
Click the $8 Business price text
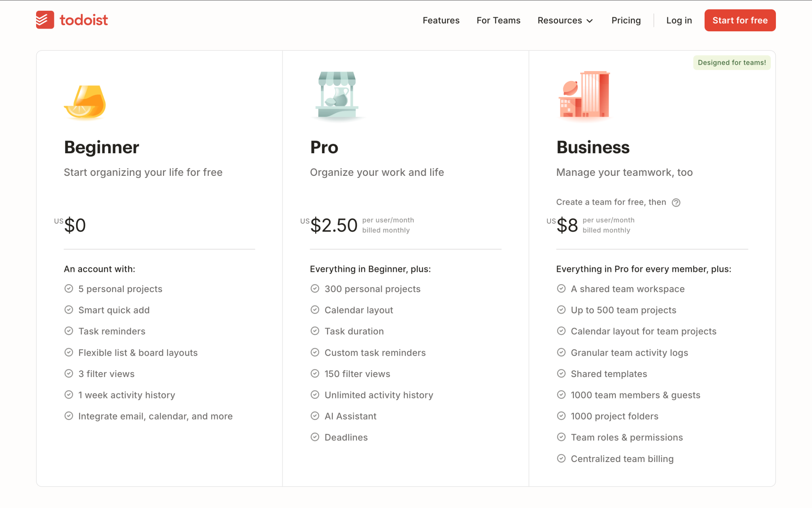[x=567, y=225]
